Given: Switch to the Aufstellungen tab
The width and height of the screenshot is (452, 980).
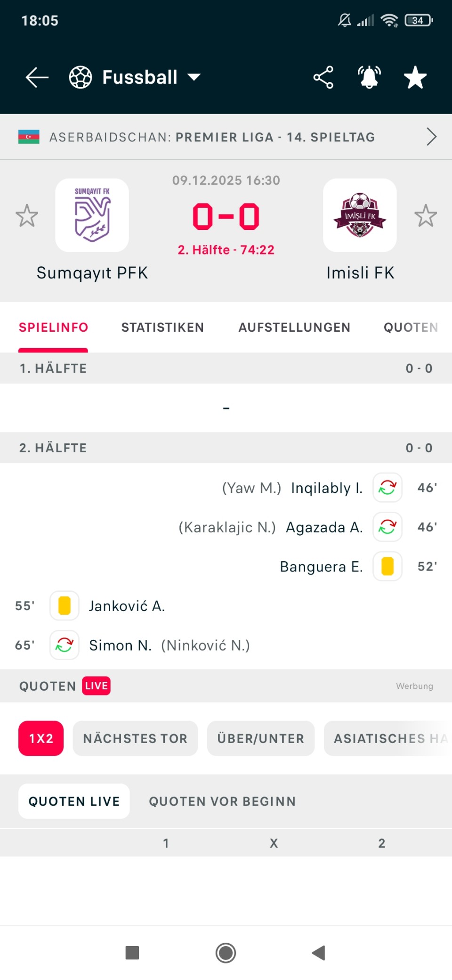Looking at the screenshot, I should 294,327.
